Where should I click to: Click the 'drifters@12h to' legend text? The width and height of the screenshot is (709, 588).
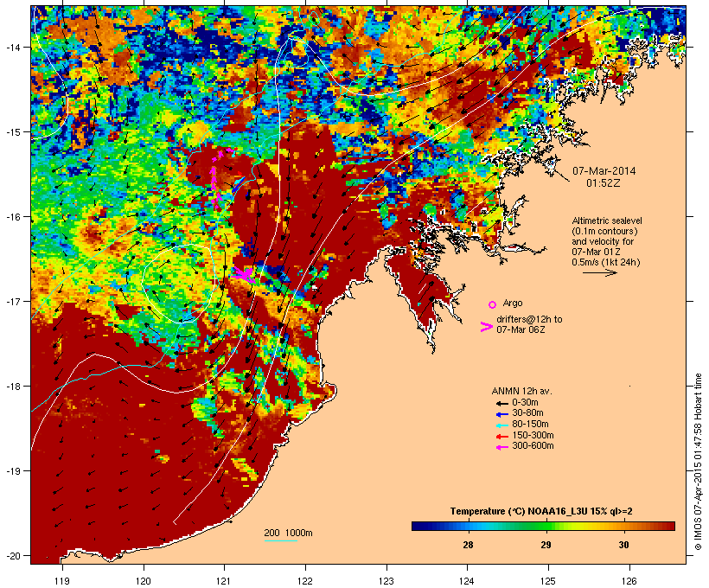click(529, 319)
